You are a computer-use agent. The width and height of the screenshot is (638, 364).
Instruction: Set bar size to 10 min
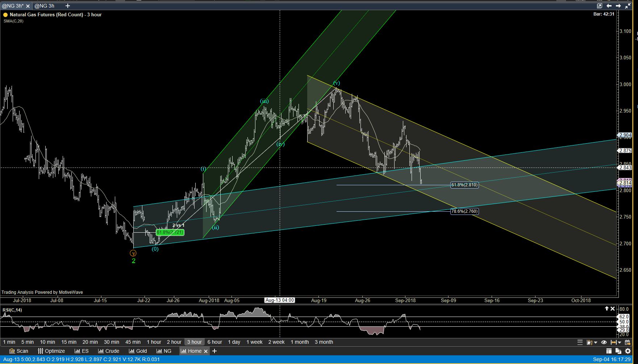47,342
